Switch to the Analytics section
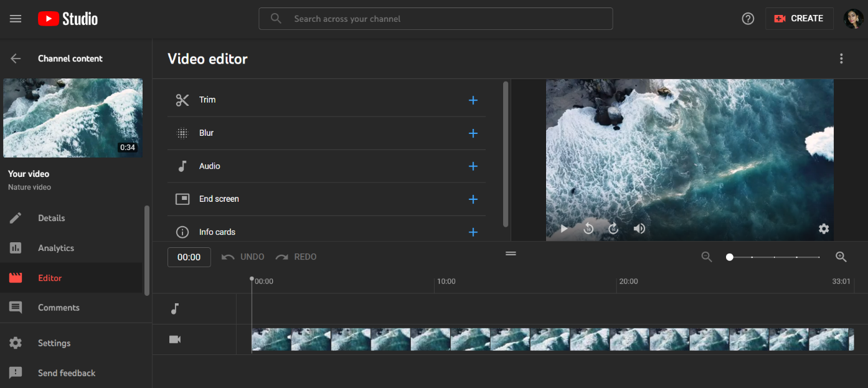 pos(56,248)
